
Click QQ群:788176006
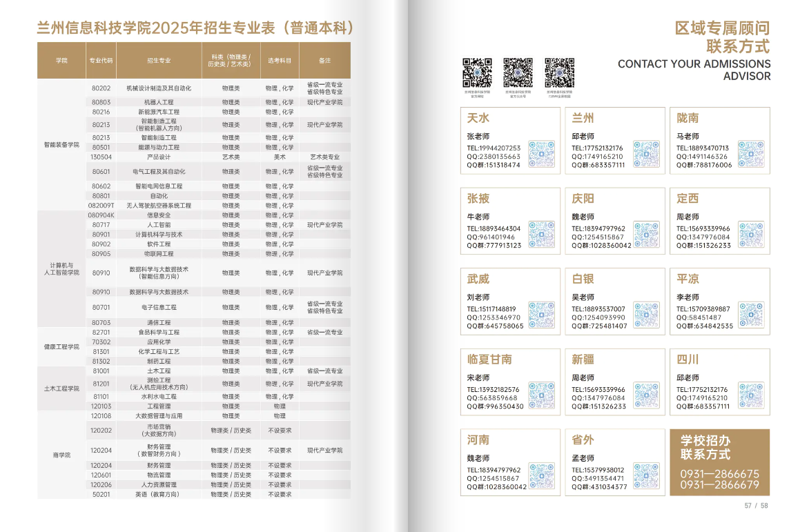(x=704, y=165)
